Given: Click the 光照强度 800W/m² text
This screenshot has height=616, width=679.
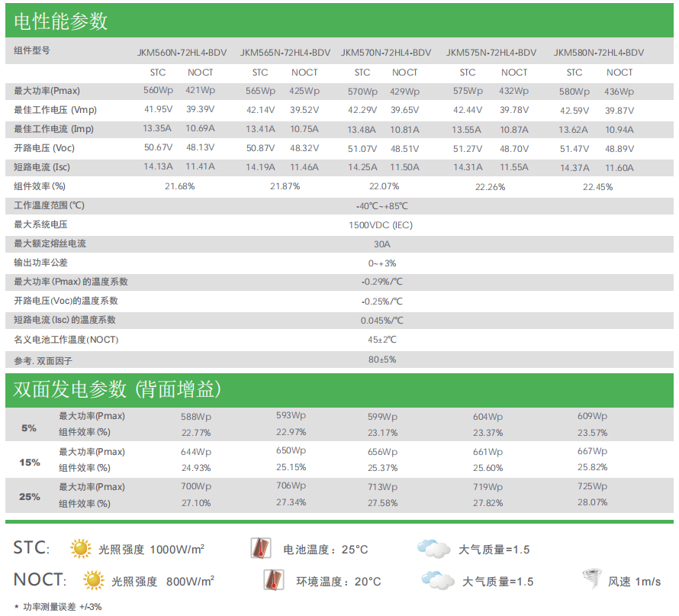Looking at the screenshot, I should 163,582.
